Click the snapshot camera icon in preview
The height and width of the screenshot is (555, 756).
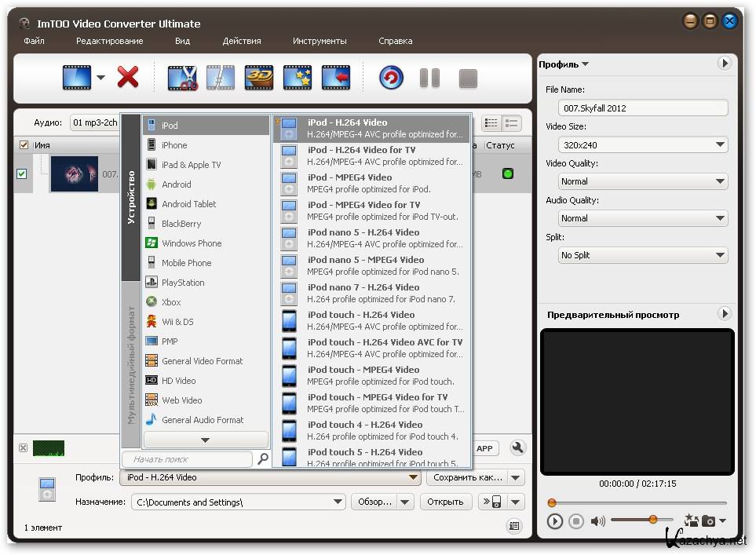tap(708, 520)
